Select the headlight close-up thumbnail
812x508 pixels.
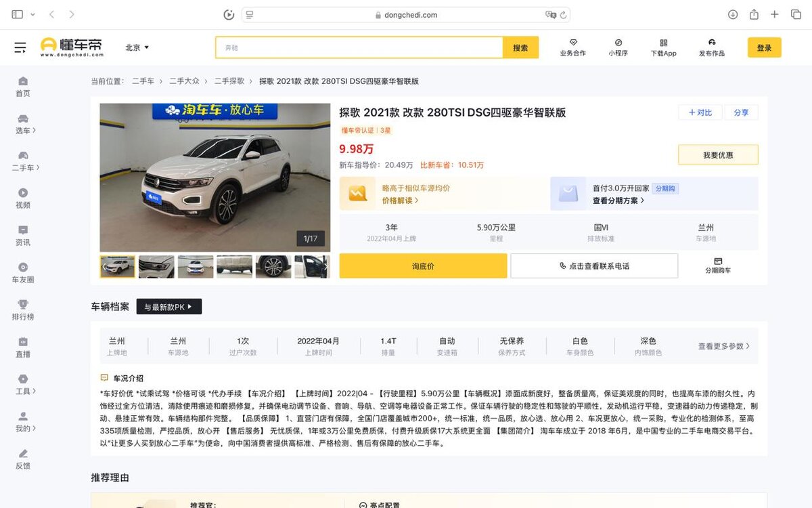coord(156,266)
